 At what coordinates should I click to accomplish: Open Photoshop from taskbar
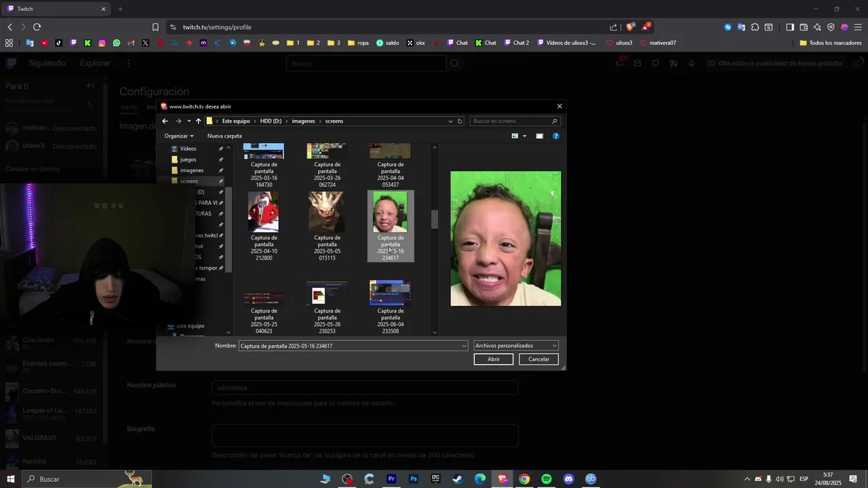pyautogui.click(x=414, y=479)
